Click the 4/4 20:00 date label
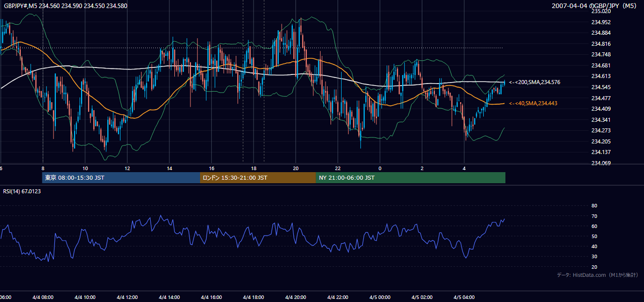644x302 pixels. click(x=296, y=297)
